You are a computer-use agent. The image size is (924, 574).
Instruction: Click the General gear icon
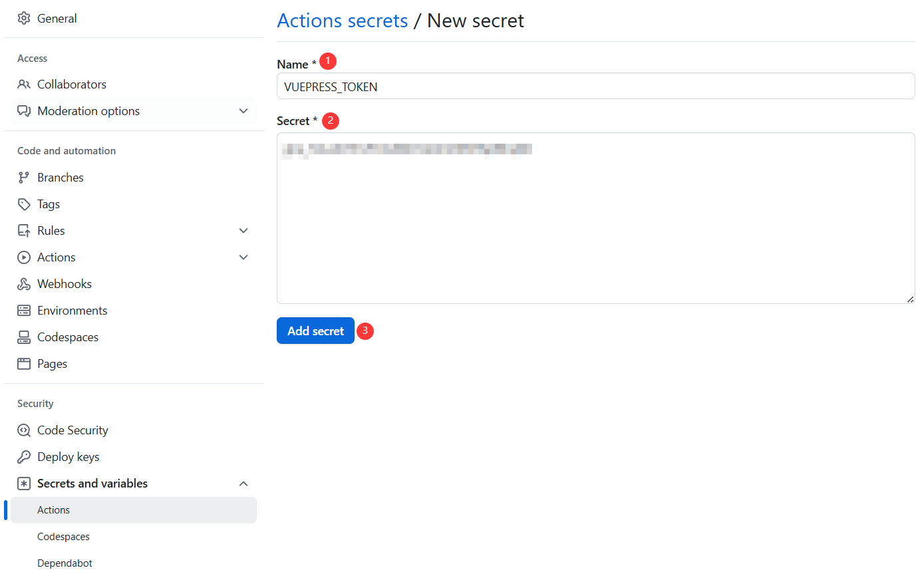point(24,19)
